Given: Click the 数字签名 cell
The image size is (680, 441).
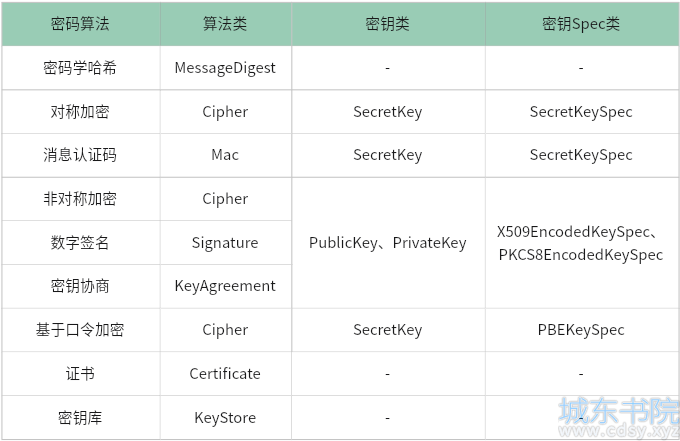Looking at the screenshot, I should (80, 243).
